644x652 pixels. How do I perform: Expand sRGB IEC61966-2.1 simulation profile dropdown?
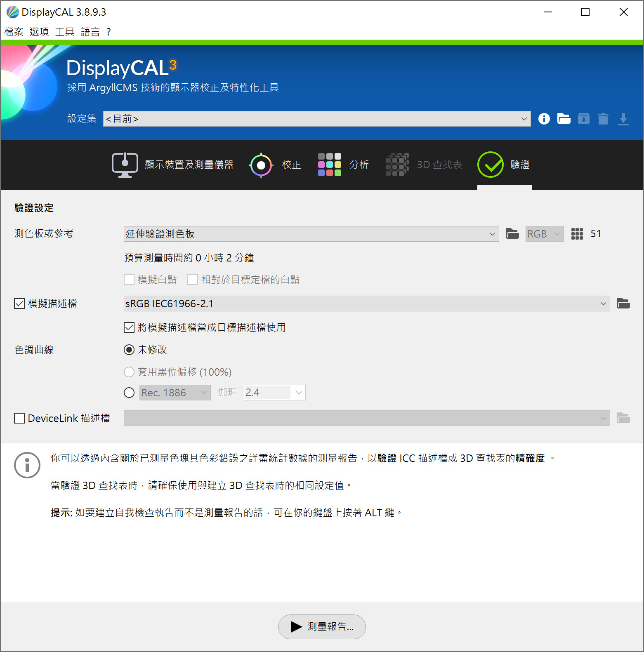(x=367, y=304)
